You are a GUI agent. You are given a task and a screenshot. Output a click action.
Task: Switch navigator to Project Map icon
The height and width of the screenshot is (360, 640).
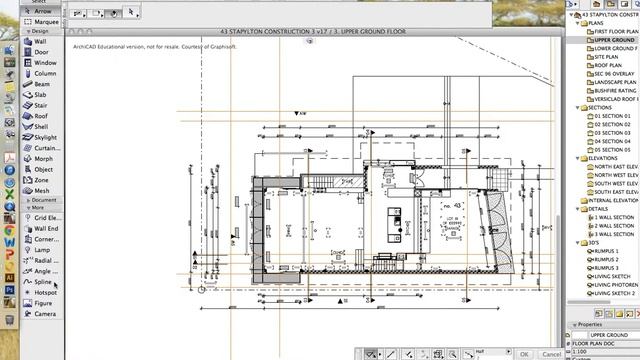click(596, 4)
